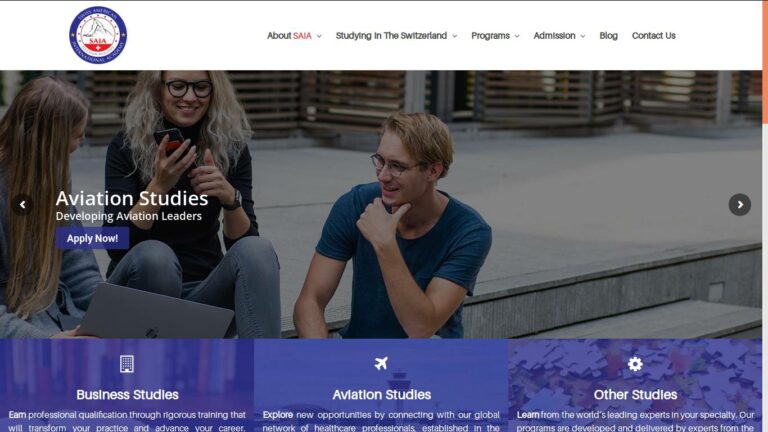
Task: Expand the Programs dropdown chevron
Action: 517,36
